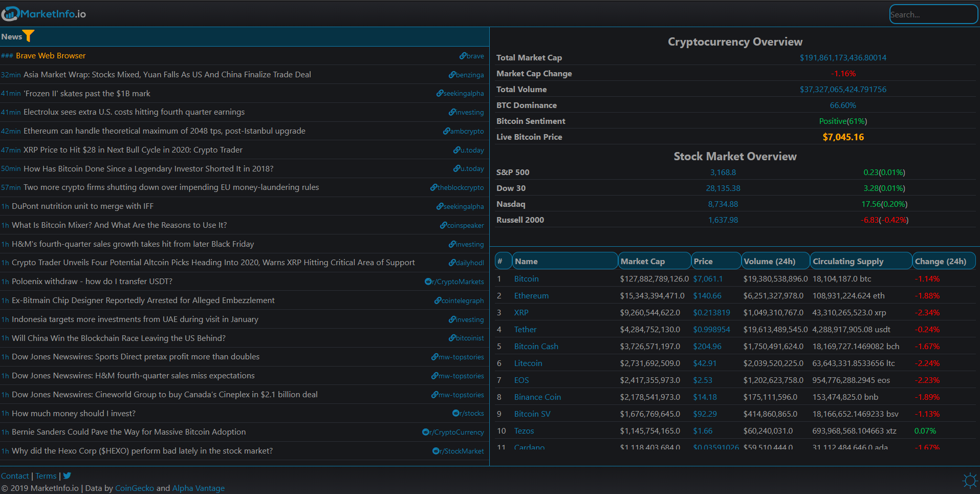
Task: Open the Tezos coin link
Action: coord(524,431)
